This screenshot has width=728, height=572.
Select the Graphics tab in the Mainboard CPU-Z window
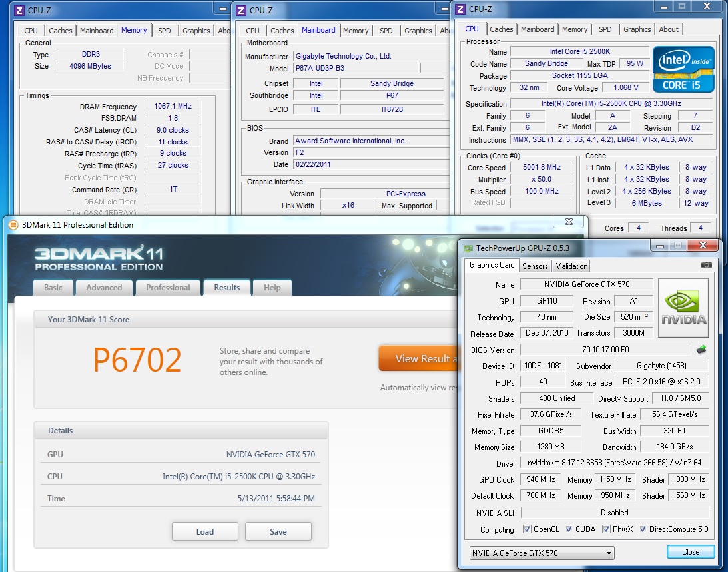coord(418,31)
